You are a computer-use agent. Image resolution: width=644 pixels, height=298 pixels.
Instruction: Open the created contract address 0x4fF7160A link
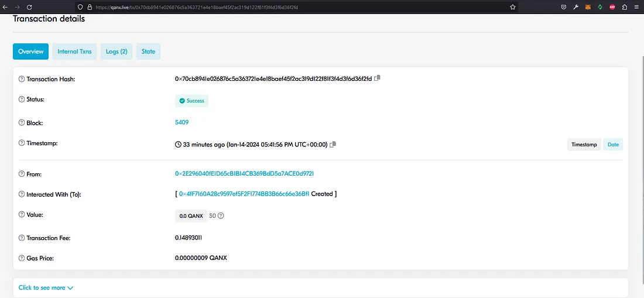point(244,194)
